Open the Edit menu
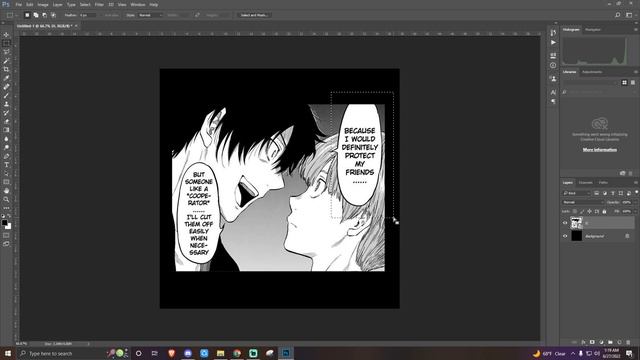This screenshot has height=360, width=640. tap(29, 4)
